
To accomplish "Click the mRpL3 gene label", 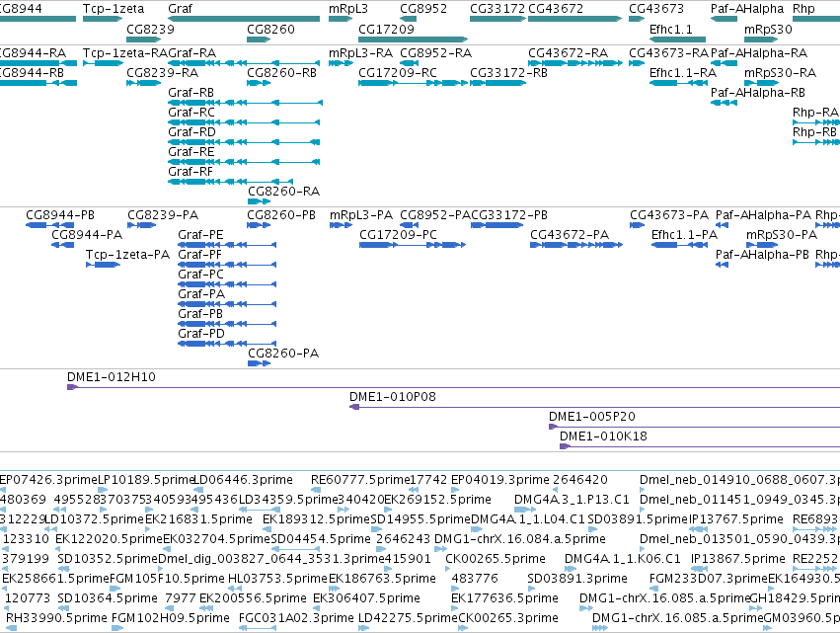I will click(348, 9).
